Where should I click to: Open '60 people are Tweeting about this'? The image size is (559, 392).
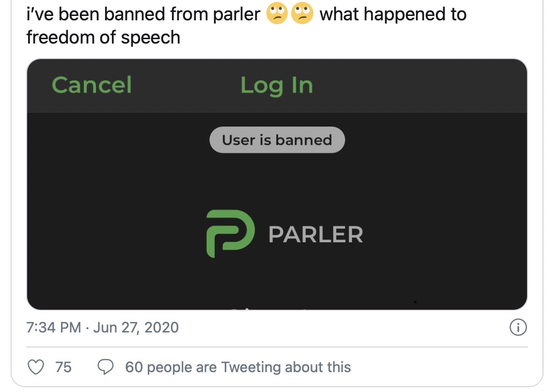[x=237, y=367]
